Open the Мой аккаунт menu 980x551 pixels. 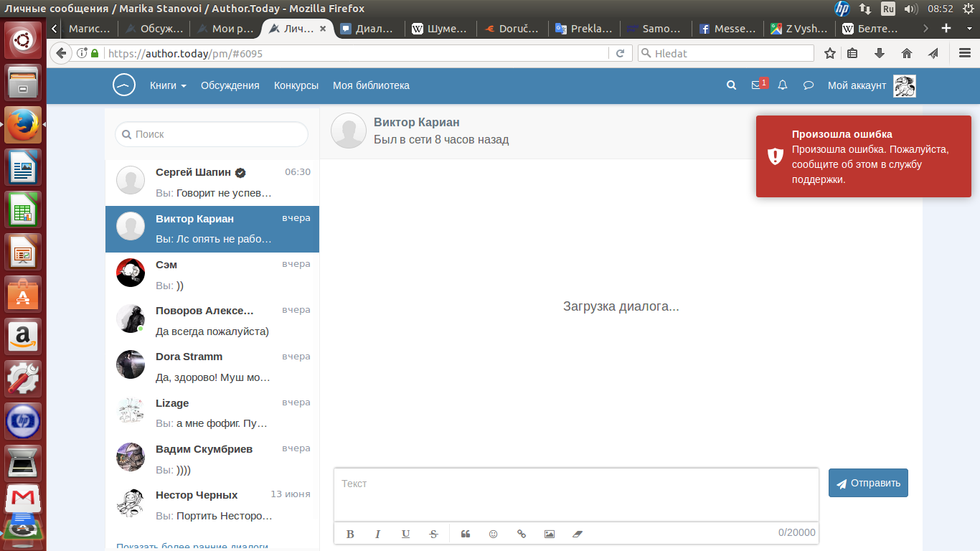point(857,85)
